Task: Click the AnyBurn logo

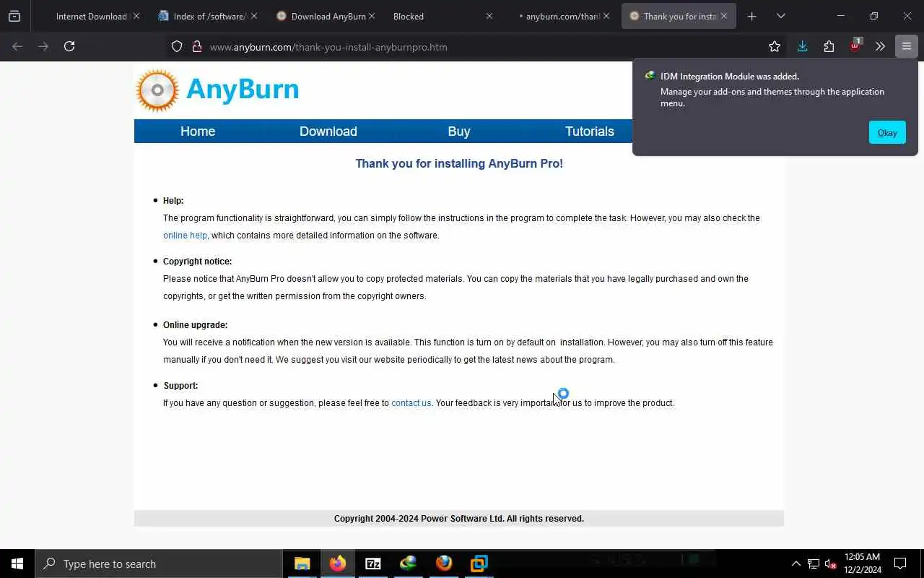Action: [217, 90]
